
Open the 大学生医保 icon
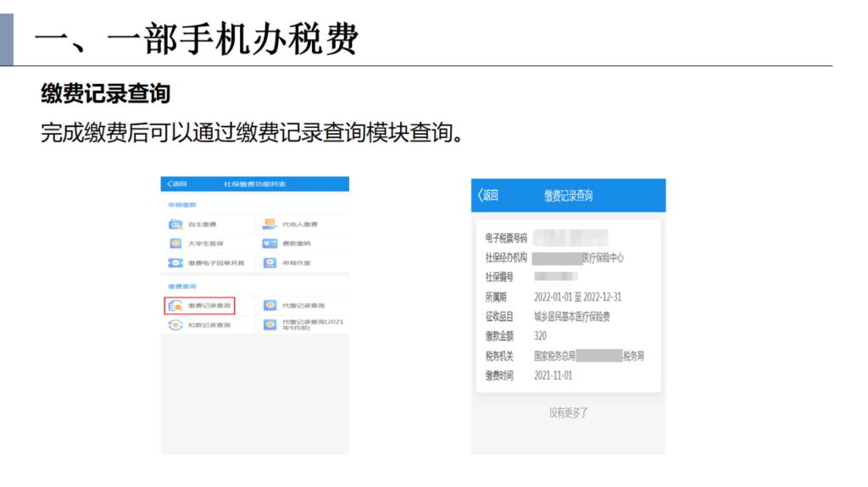(x=175, y=243)
